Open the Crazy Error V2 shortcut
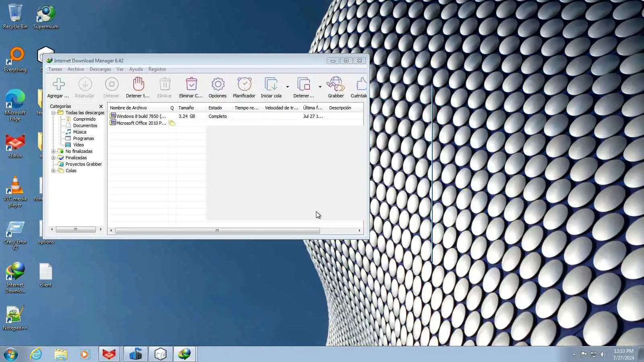Image resolution: width=644 pixels, height=362 pixels. click(x=15, y=235)
